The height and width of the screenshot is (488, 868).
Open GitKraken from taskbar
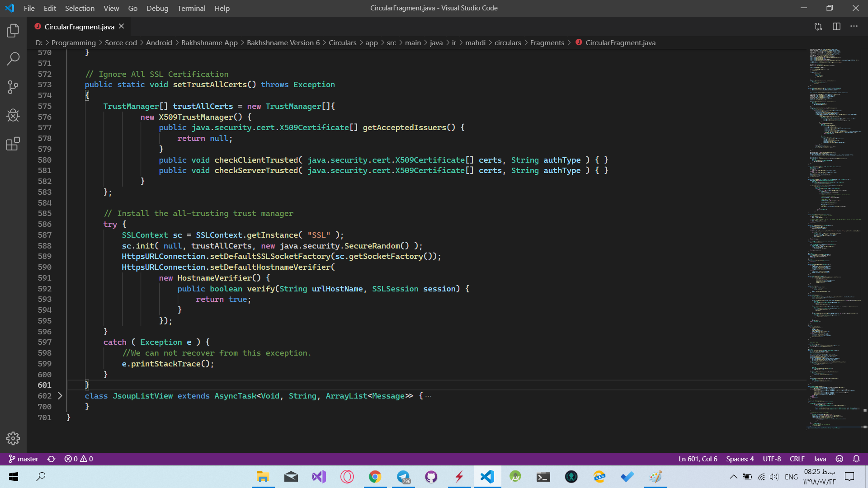pyautogui.click(x=571, y=477)
